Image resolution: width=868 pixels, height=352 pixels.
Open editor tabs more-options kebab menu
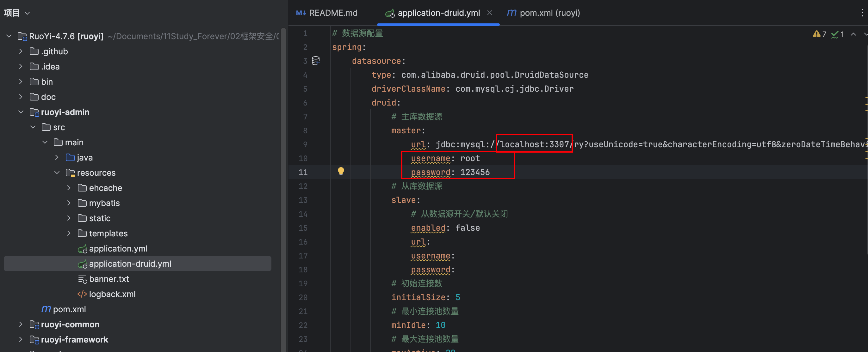tap(862, 13)
